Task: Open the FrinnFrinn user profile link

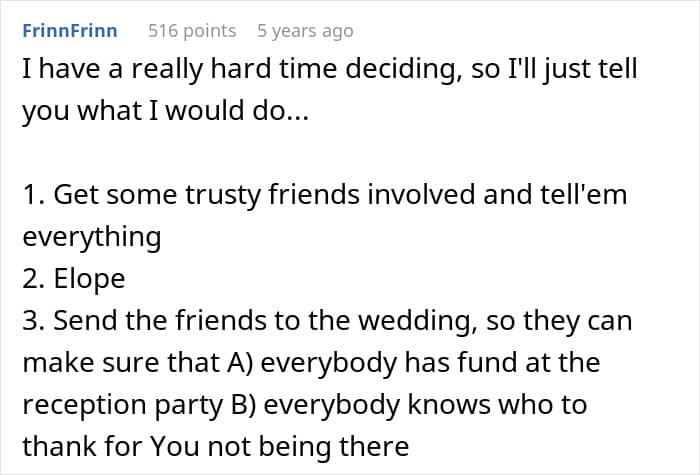Action: point(69,31)
